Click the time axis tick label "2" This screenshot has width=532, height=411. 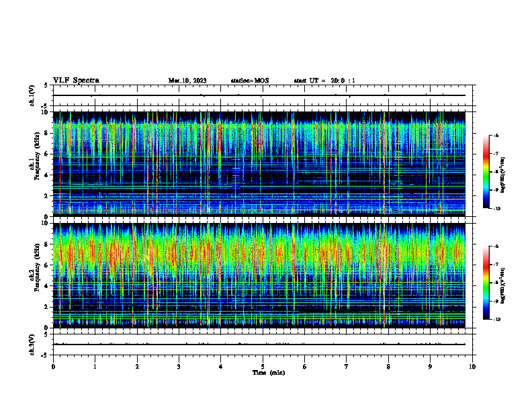(x=137, y=367)
